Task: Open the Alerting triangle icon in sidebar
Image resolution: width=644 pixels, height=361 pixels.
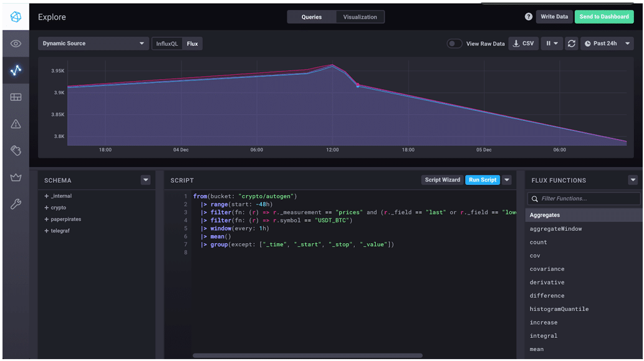Action: click(x=16, y=124)
